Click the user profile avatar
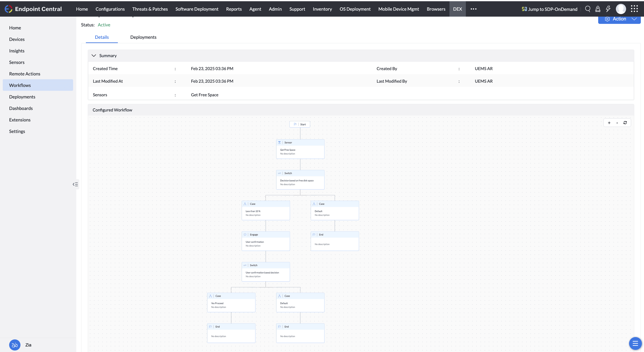Image resolution: width=644 pixels, height=352 pixels. pyautogui.click(x=621, y=9)
